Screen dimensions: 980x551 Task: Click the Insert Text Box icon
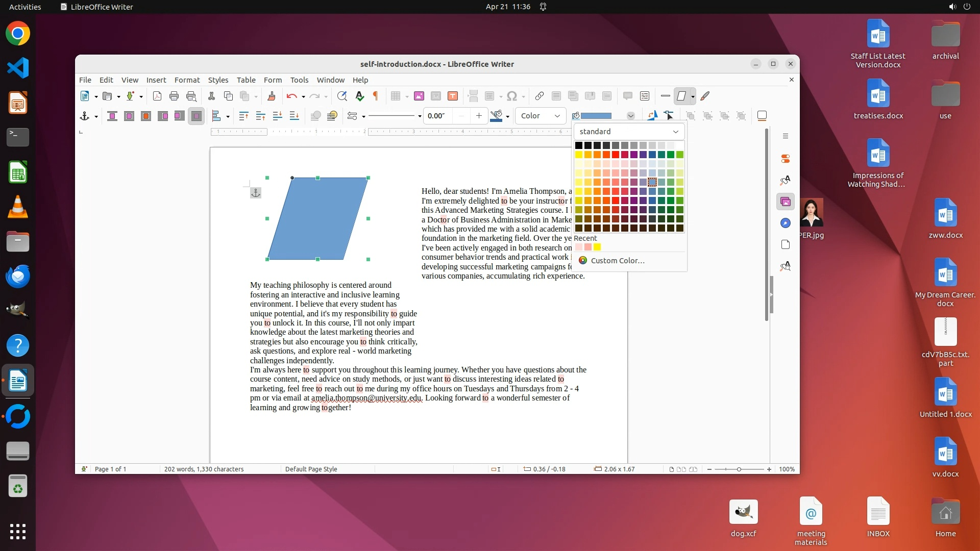(x=452, y=96)
